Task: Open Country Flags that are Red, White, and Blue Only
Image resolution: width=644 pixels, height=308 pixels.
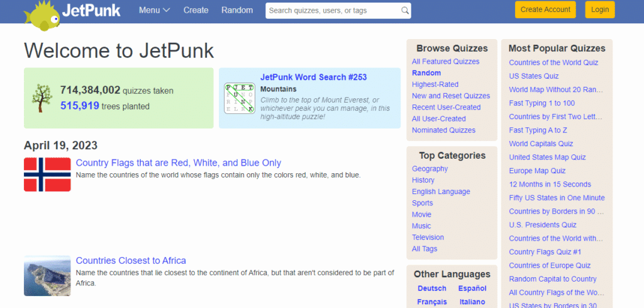Action: pyautogui.click(x=178, y=163)
